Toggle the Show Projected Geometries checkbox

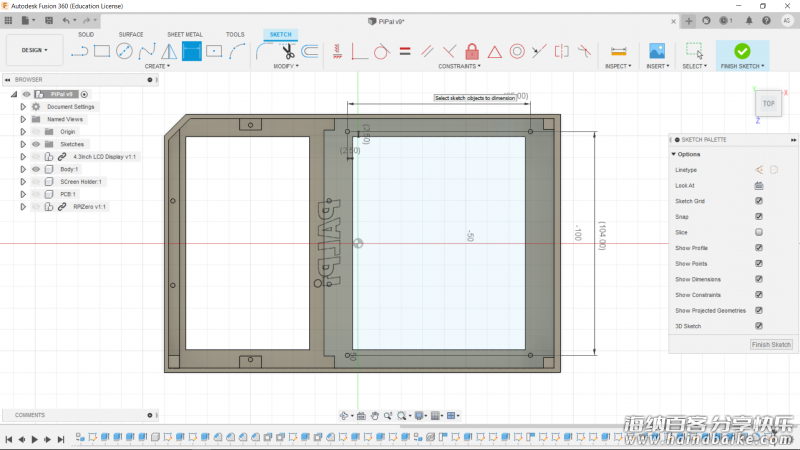759,310
